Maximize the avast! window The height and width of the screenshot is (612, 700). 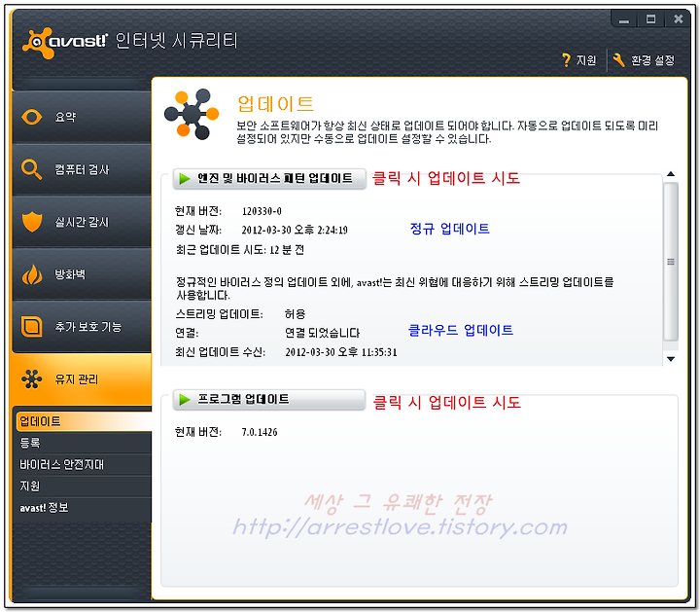[x=650, y=19]
